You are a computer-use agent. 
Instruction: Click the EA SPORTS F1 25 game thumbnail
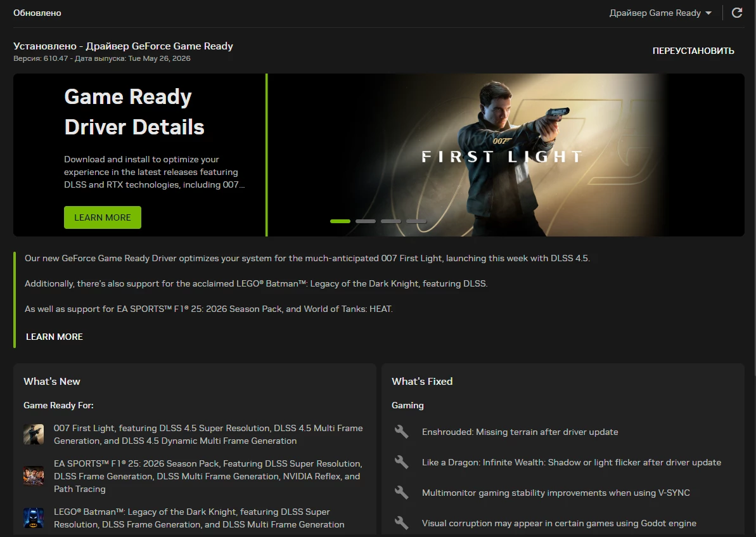click(x=34, y=476)
